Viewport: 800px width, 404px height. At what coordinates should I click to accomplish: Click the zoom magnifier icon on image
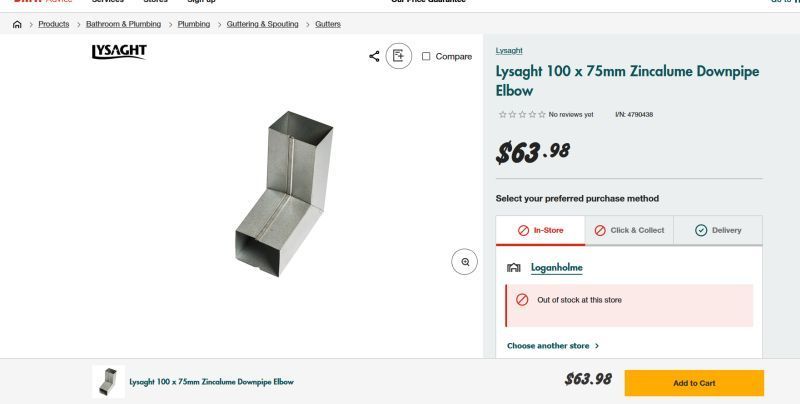click(465, 262)
